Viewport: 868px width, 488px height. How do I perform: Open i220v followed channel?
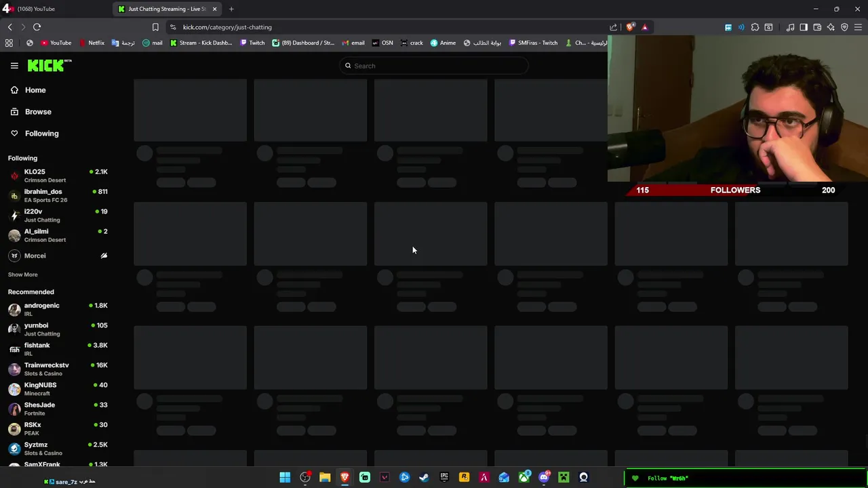58,216
